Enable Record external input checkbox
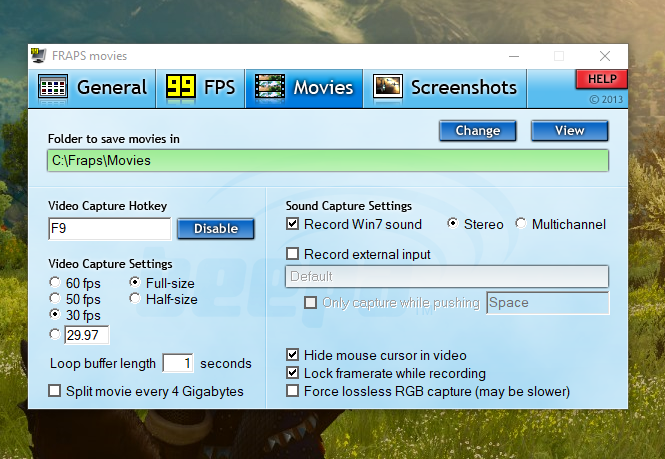 (x=292, y=254)
